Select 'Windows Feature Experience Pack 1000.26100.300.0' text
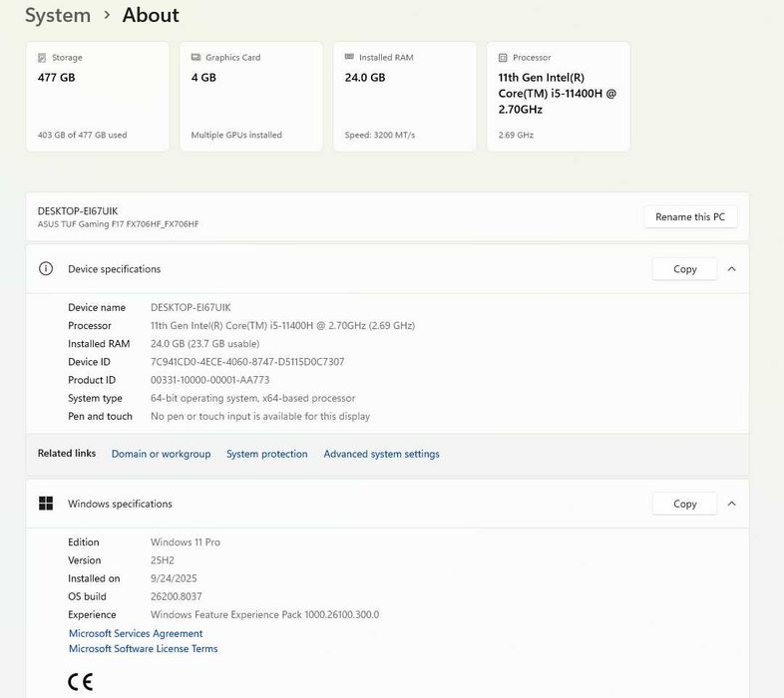 pyautogui.click(x=264, y=615)
